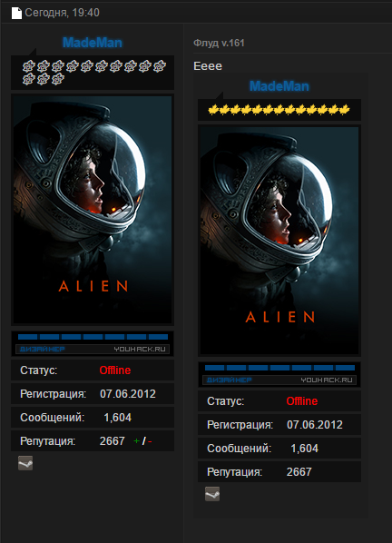Click the 1,604 message count in left profile

point(117,418)
